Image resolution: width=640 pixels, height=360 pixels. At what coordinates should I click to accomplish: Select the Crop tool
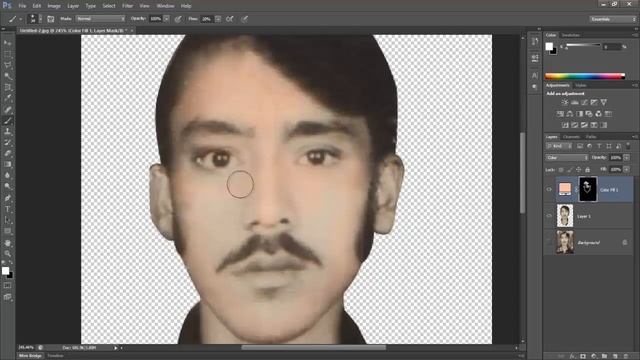click(x=7, y=87)
